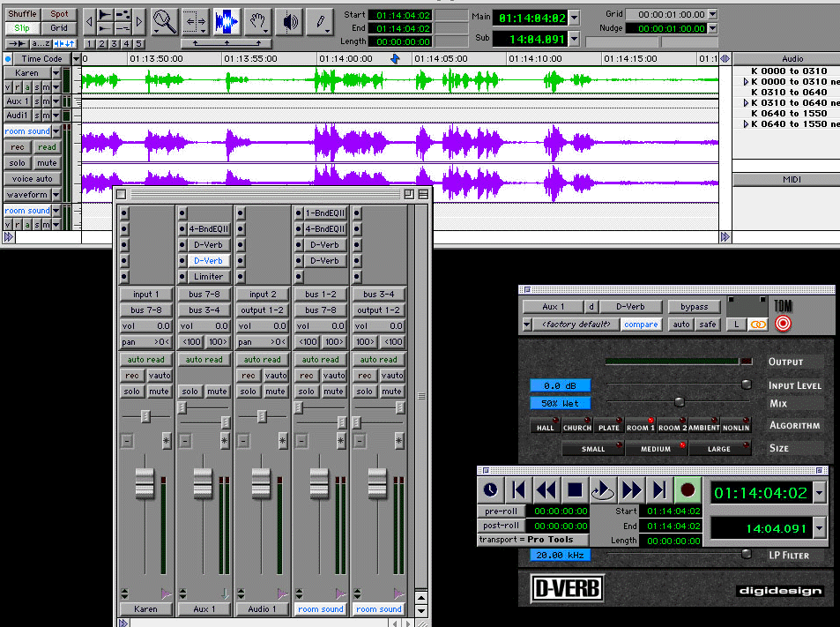Click the horizontal zoom-in right arrow

point(139,22)
